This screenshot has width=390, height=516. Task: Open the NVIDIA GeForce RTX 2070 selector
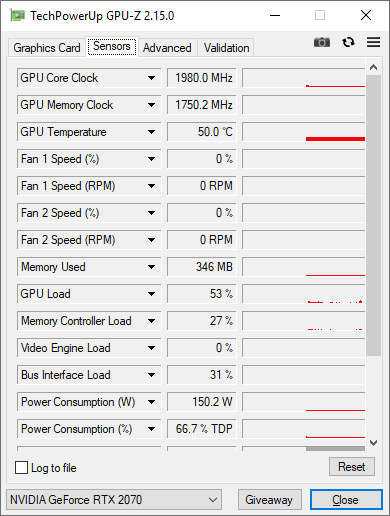[114, 500]
